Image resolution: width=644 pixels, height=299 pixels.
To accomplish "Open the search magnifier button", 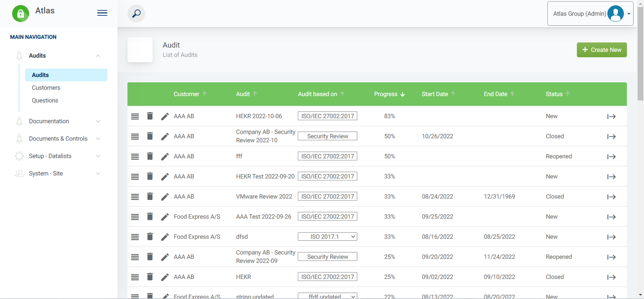I will (x=136, y=14).
